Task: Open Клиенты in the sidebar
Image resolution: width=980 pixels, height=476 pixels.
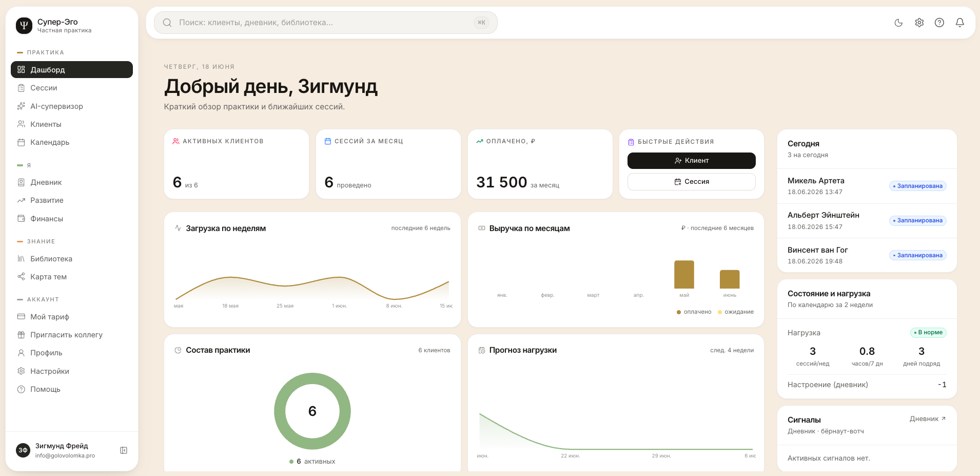Action: click(x=72, y=124)
